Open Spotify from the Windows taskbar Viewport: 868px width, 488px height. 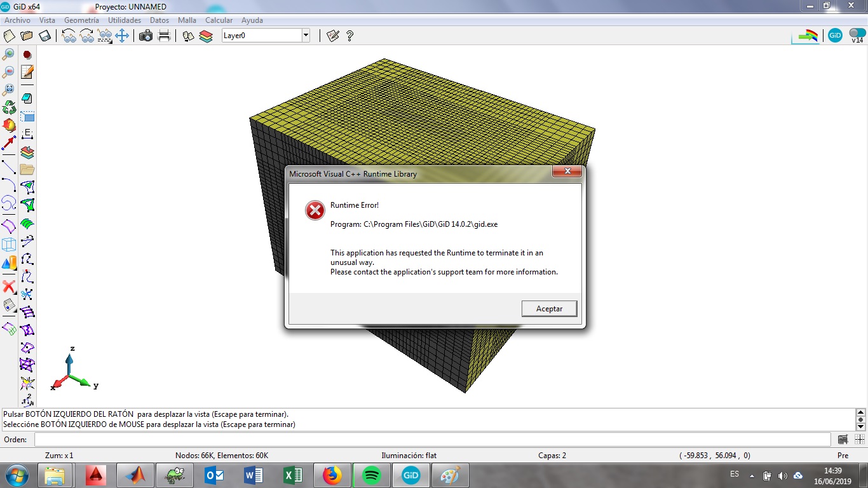372,475
